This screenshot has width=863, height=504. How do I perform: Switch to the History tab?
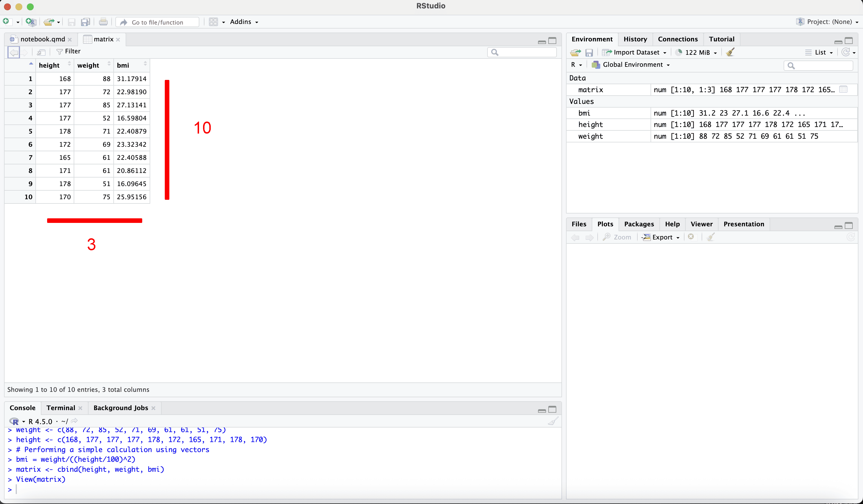[635, 39]
